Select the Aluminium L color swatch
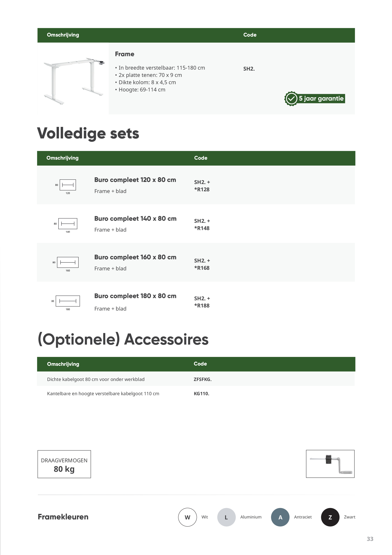Image resolution: width=392 pixels, height=555 pixels. pos(226,517)
